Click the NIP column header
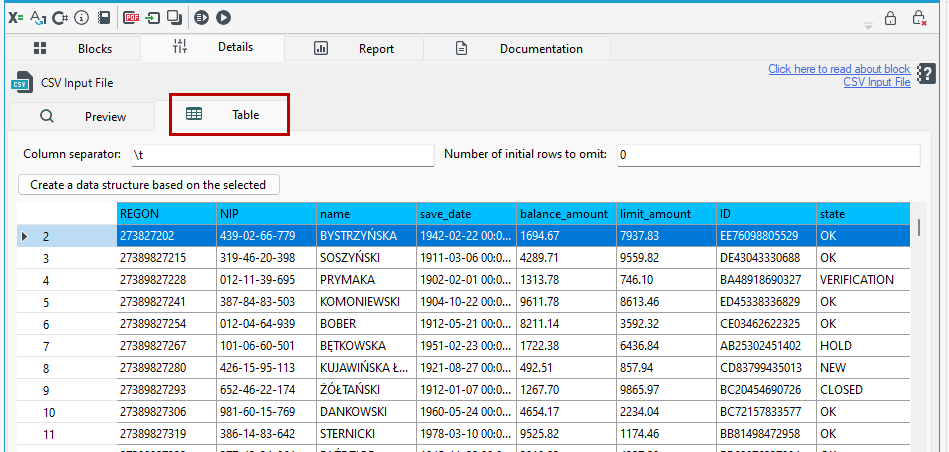 (267, 214)
